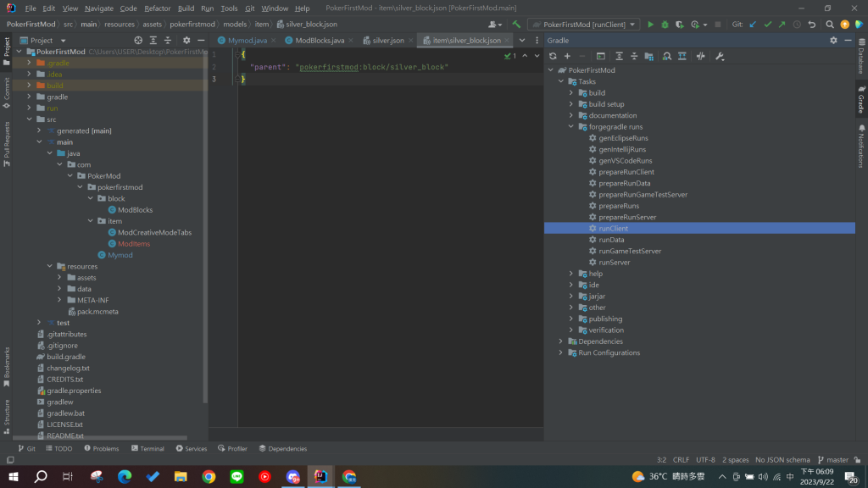Switch to the silver.json tab
Image resolution: width=868 pixels, height=488 pixels.
pos(388,41)
